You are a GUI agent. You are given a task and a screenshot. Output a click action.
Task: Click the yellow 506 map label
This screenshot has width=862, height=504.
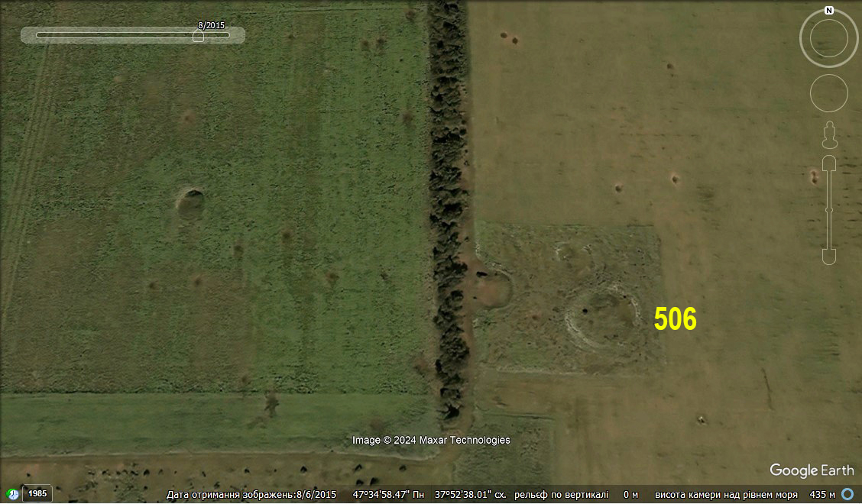pos(675,320)
